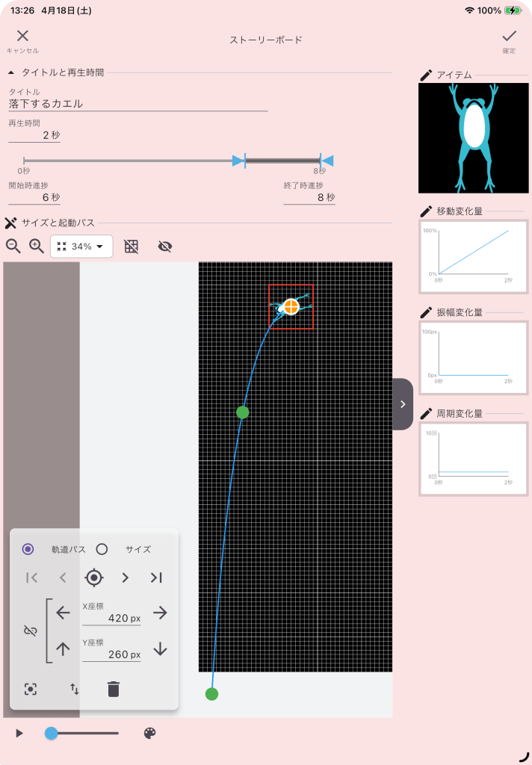Toggle the visibility eye-slash icon
This screenshot has height=765, width=532.
pyautogui.click(x=165, y=247)
